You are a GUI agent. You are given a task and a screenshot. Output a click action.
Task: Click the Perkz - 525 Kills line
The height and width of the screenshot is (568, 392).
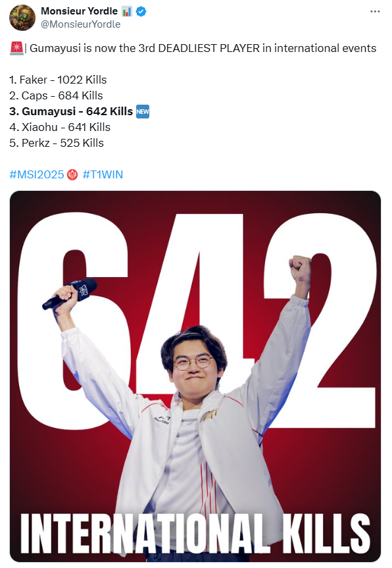[x=57, y=143]
